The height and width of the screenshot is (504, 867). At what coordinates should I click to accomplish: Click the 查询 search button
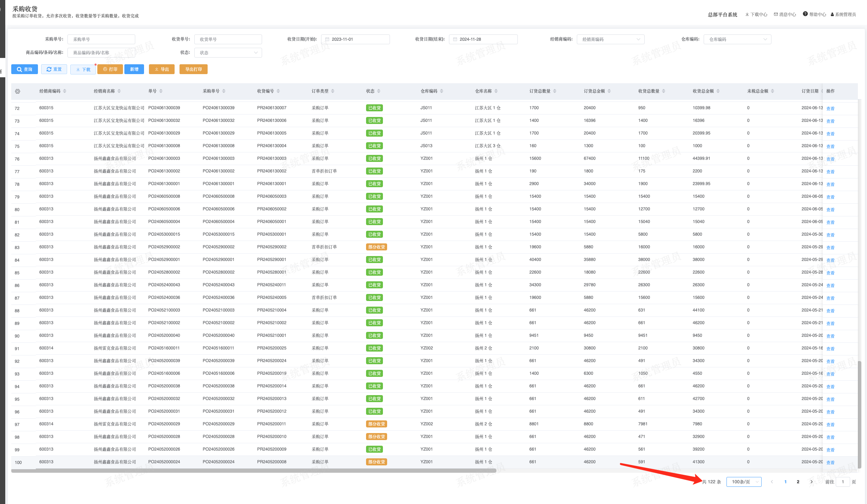pyautogui.click(x=25, y=70)
